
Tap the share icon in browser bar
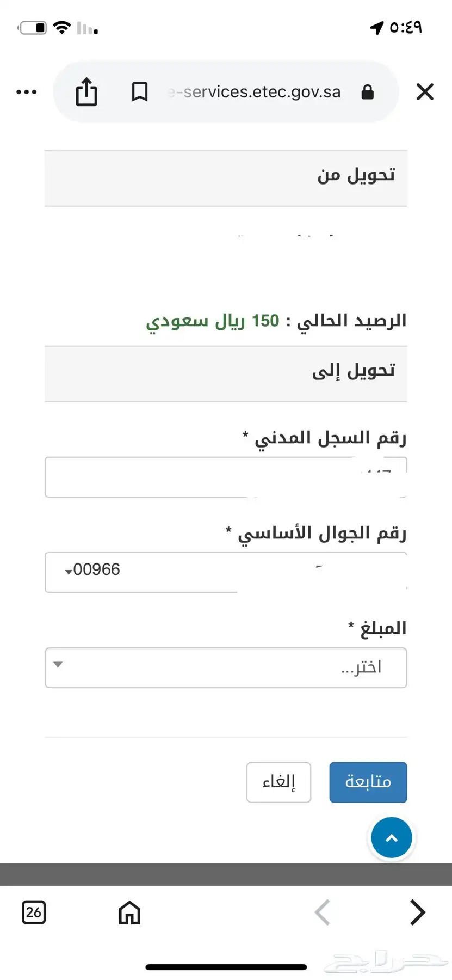pos(86,91)
